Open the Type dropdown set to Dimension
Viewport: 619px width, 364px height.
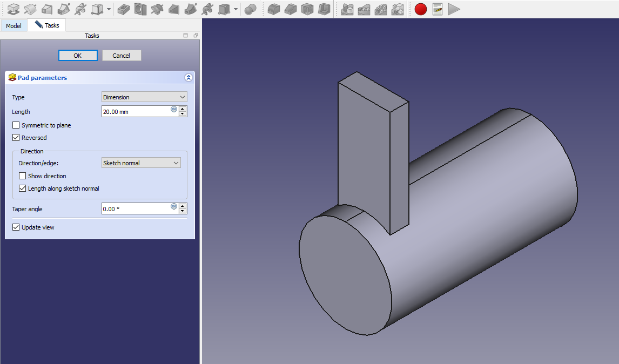pyautogui.click(x=144, y=97)
